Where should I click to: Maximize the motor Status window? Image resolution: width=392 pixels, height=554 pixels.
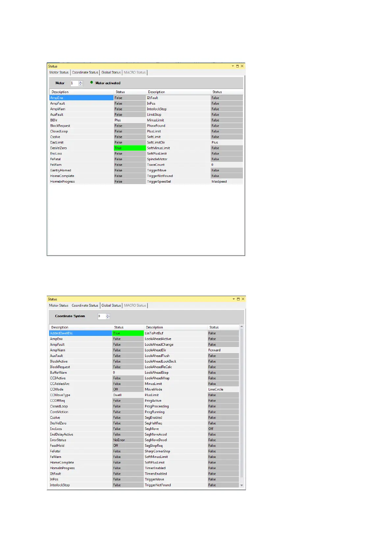[x=238, y=66]
